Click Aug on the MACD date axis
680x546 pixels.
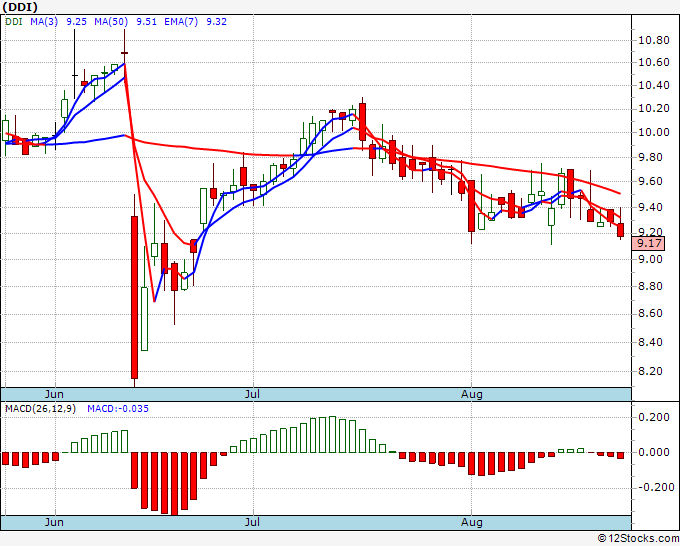coord(471,523)
